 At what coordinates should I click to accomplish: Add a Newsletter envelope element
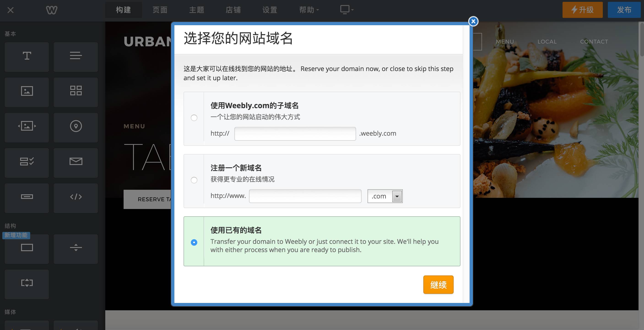click(x=76, y=163)
